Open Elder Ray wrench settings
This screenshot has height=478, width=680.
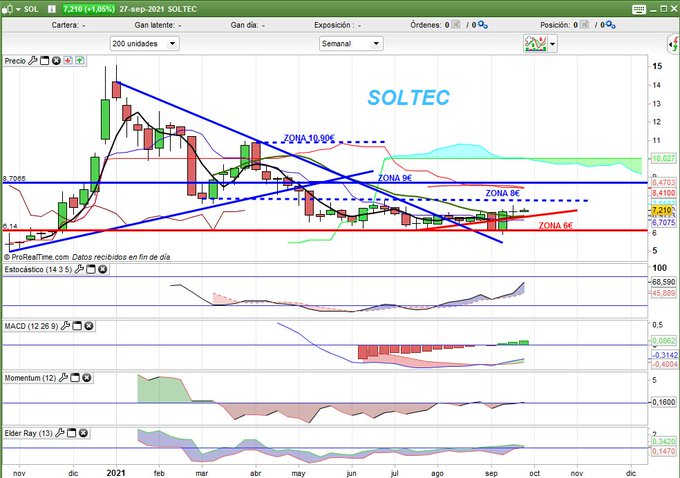coord(60,433)
